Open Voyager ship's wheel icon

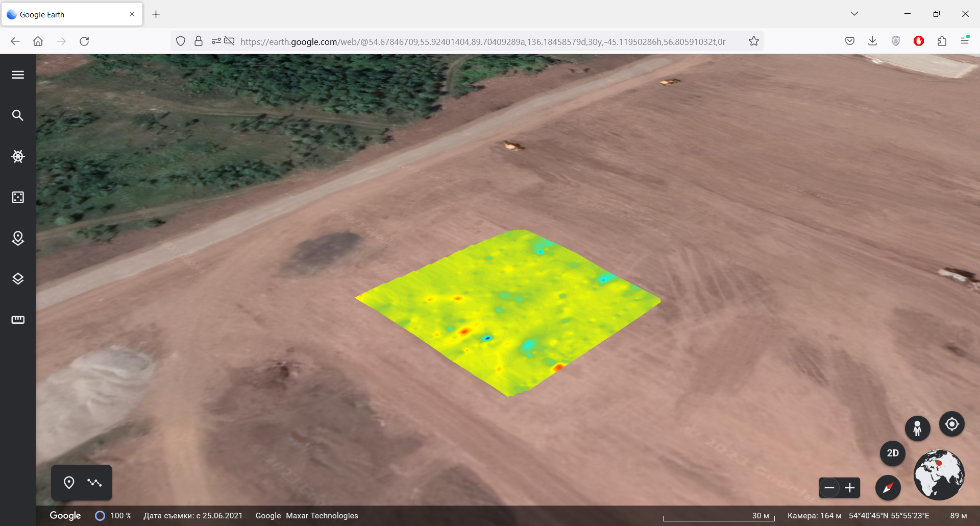click(x=18, y=156)
